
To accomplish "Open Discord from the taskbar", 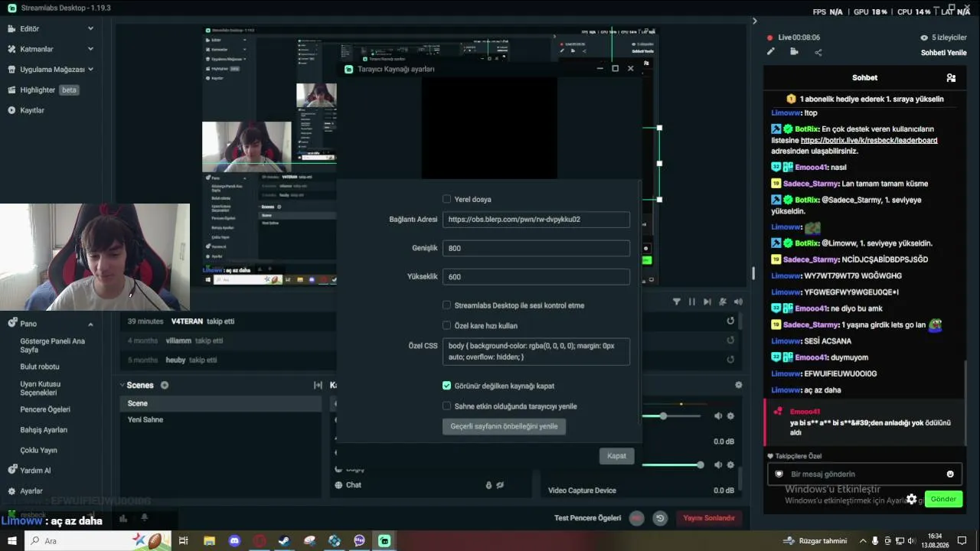I will pos(234,541).
